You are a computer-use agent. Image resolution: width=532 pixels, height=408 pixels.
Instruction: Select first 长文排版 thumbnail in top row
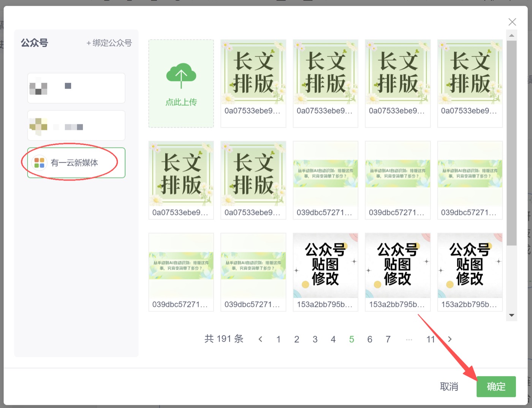pos(253,84)
